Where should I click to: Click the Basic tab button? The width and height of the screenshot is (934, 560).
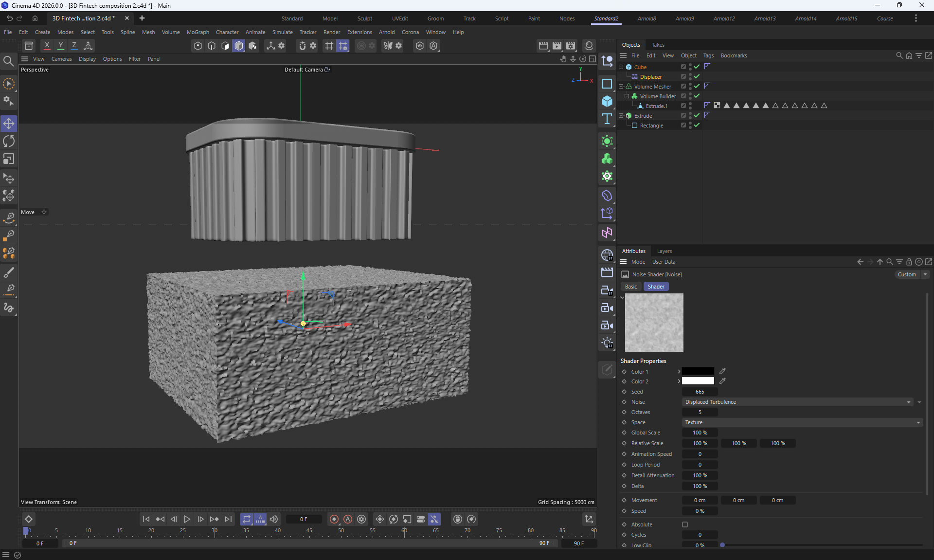pos(630,287)
